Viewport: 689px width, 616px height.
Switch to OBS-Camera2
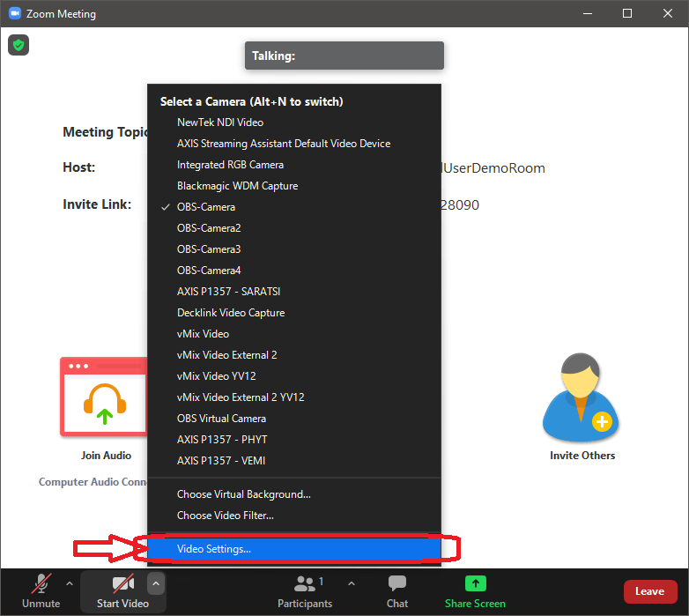294,228
